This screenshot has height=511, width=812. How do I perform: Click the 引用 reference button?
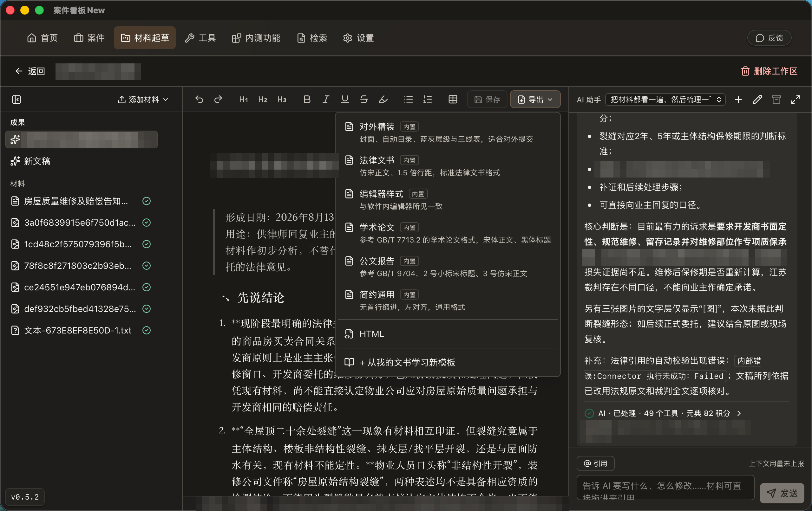click(595, 463)
